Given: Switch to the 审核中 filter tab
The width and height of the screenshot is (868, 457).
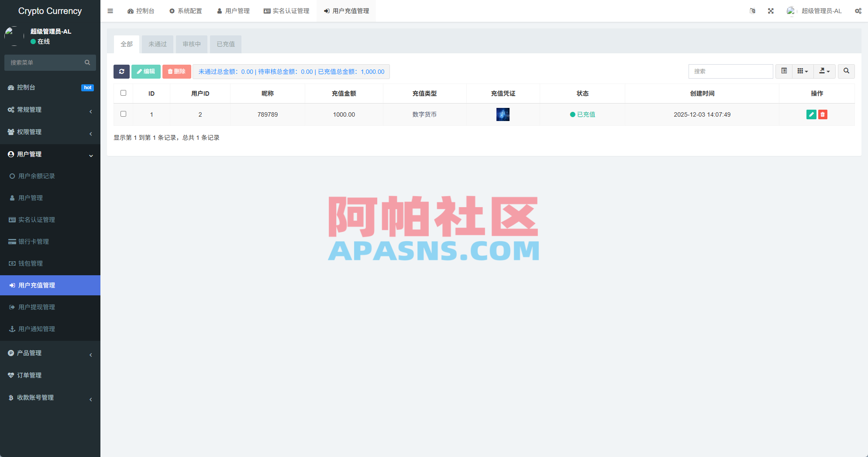Looking at the screenshot, I should click(192, 44).
